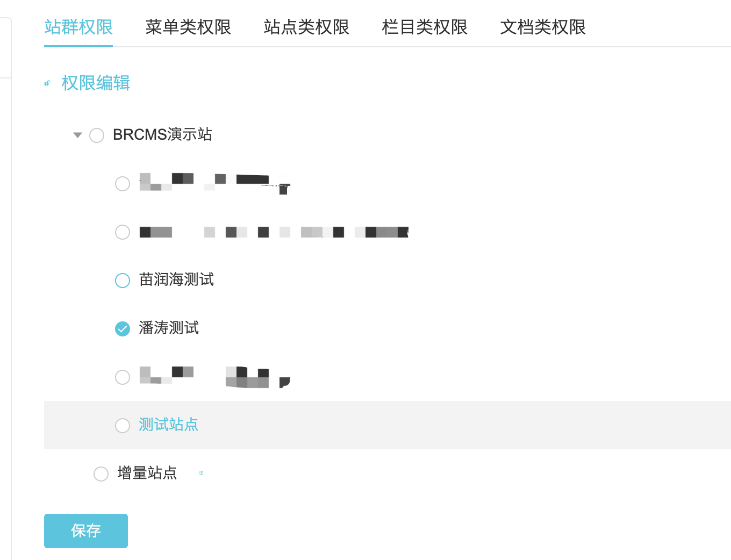Open the 栏目类权限 tab

425,27
